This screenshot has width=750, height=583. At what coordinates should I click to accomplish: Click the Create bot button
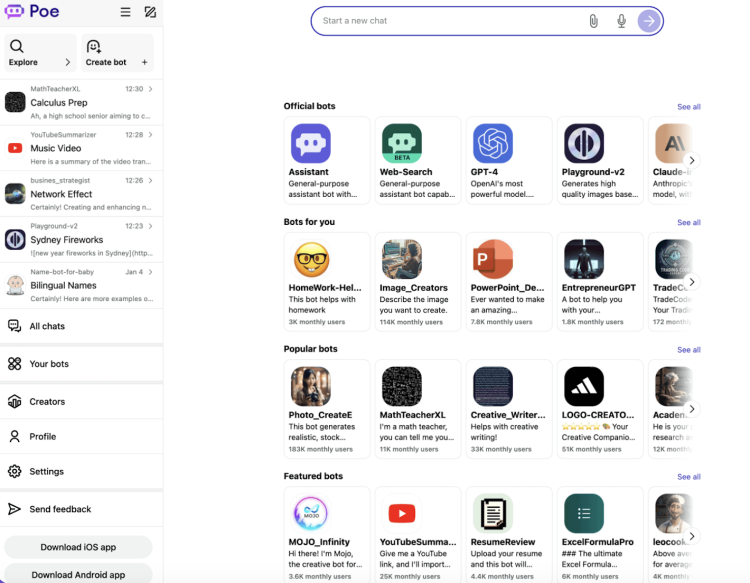[118, 53]
